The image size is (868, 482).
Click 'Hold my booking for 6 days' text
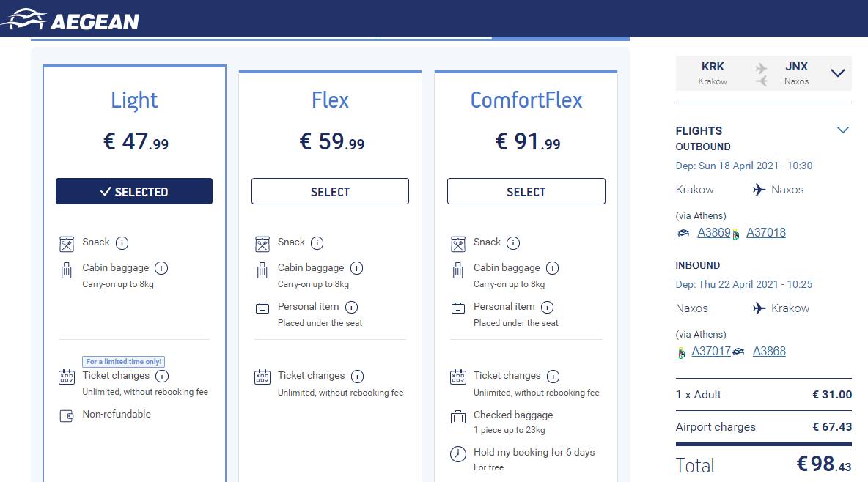click(x=534, y=453)
